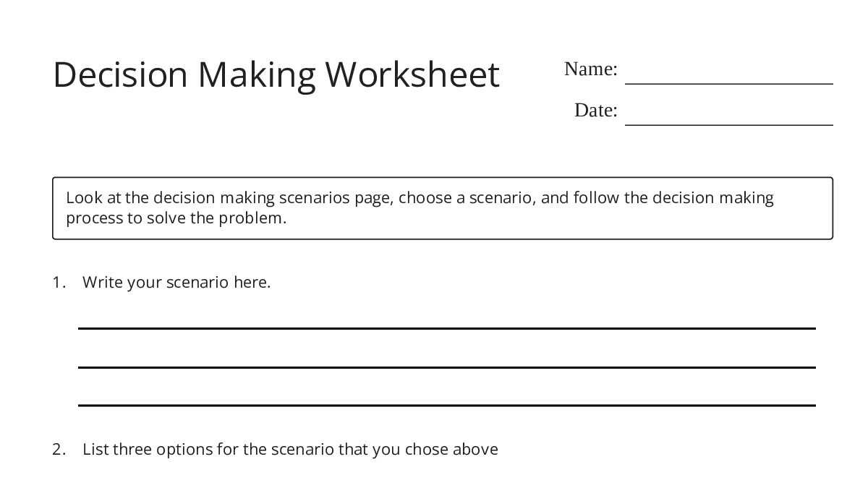
Task: Click the "Date:" label
Action: [x=595, y=111]
